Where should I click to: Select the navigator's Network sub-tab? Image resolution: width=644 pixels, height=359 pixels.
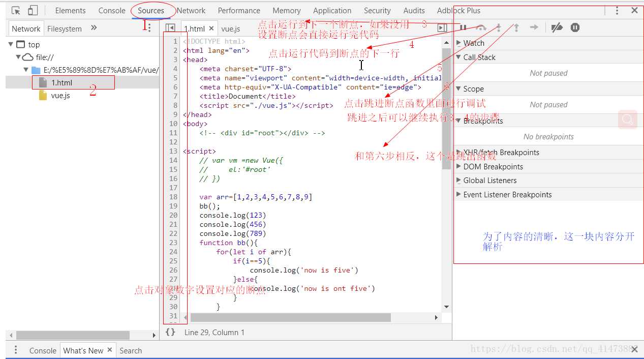[x=26, y=28]
